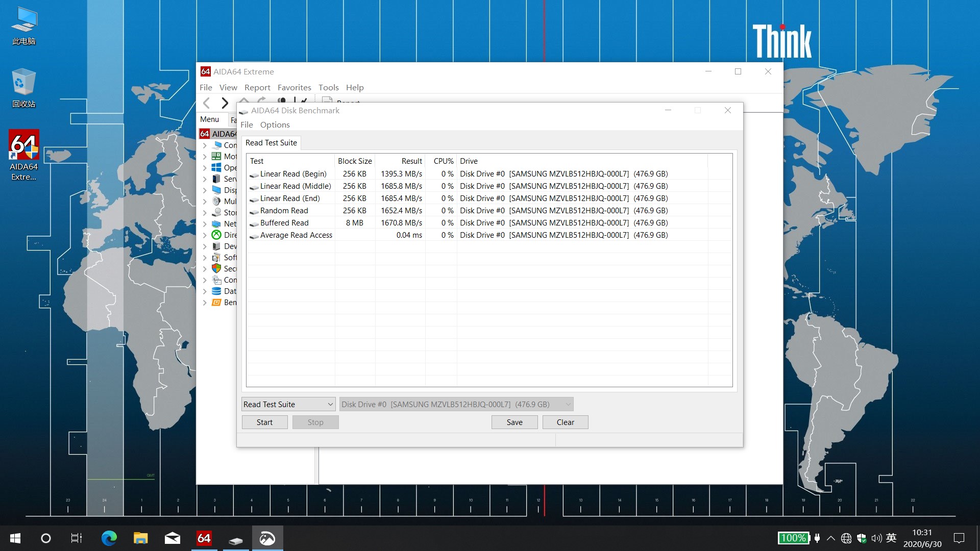Expand the Operating System node chevron
This screenshot has height=551, width=980.
click(205, 168)
